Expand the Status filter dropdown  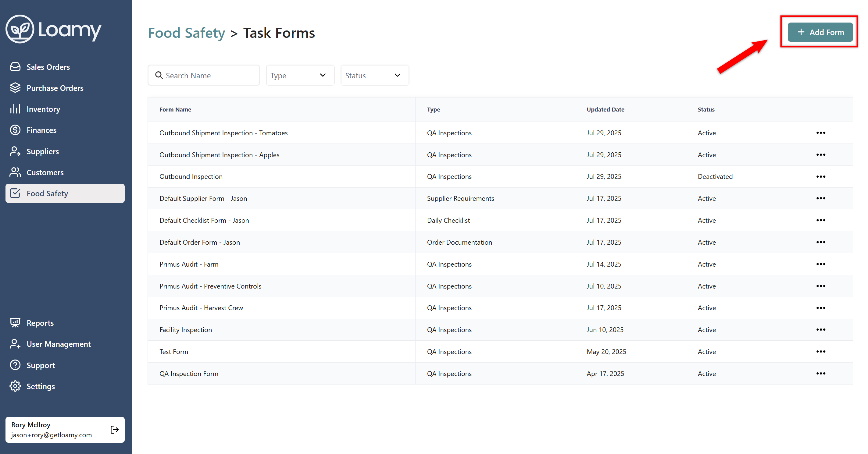coord(375,75)
